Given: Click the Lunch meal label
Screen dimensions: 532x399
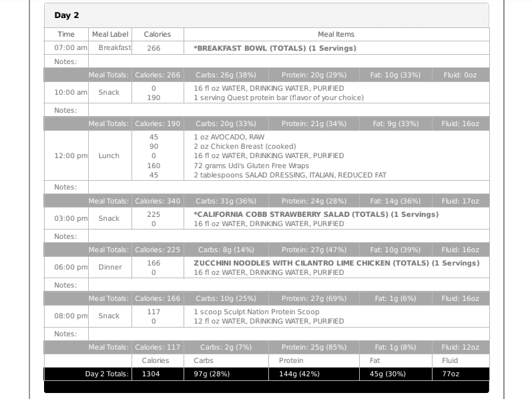Looking at the screenshot, I should [109, 155].
